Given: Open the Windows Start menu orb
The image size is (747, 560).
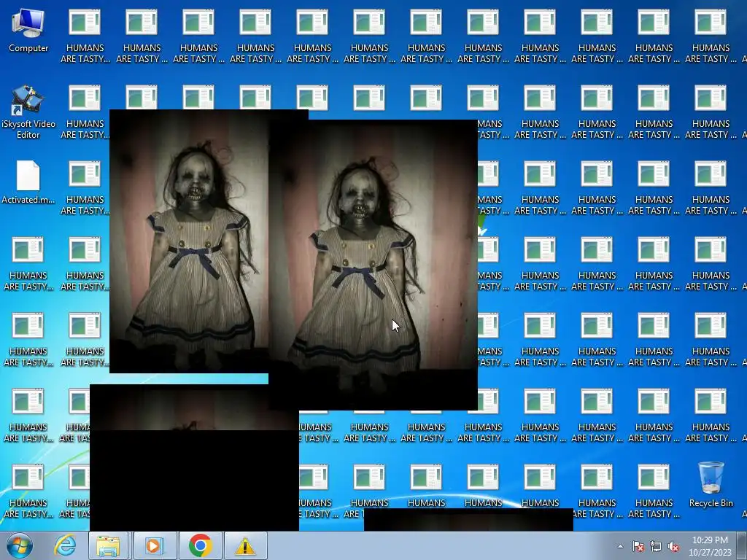Looking at the screenshot, I should pyautogui.click(x=19, y=545).
